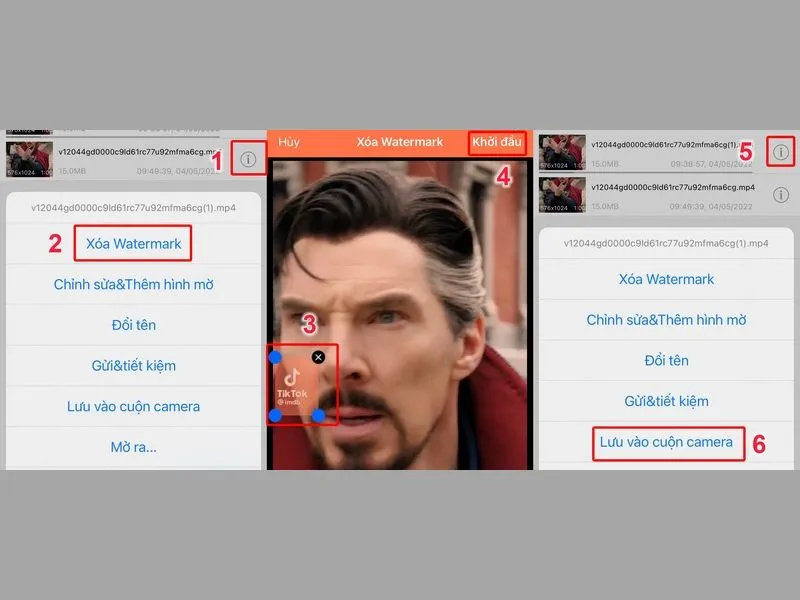Choose Xóa Watermark in left screenshot menu
The height and width of the screenshot is (600, 800).
pos(133,244)
